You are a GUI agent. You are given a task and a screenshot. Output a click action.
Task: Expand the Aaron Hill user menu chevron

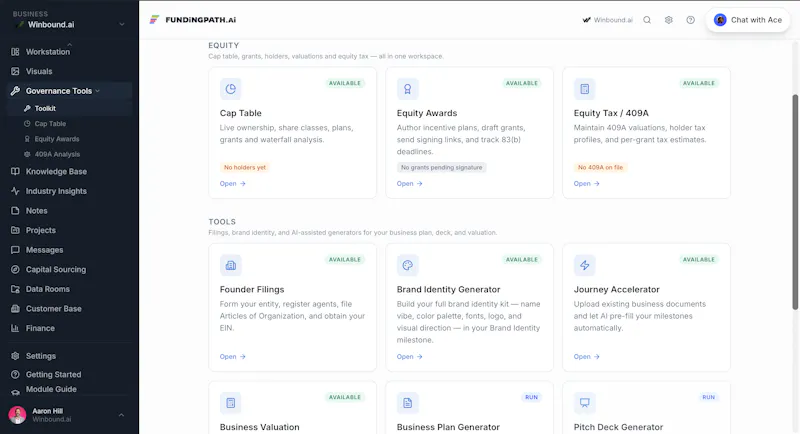coord(121,415)
